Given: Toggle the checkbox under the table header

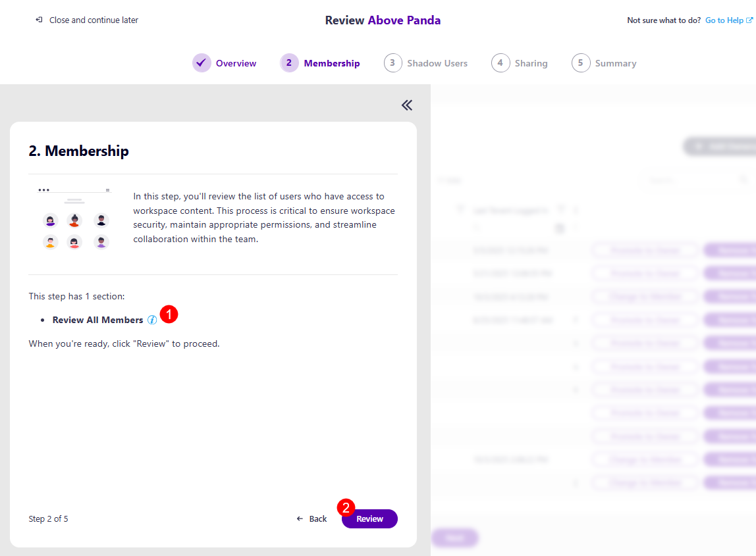Looking at the screenshot, I should click(x=477, y=228).
